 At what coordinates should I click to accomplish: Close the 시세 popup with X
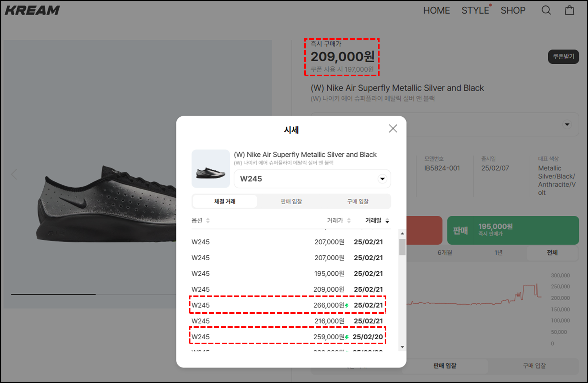click(x=393, y=129)
